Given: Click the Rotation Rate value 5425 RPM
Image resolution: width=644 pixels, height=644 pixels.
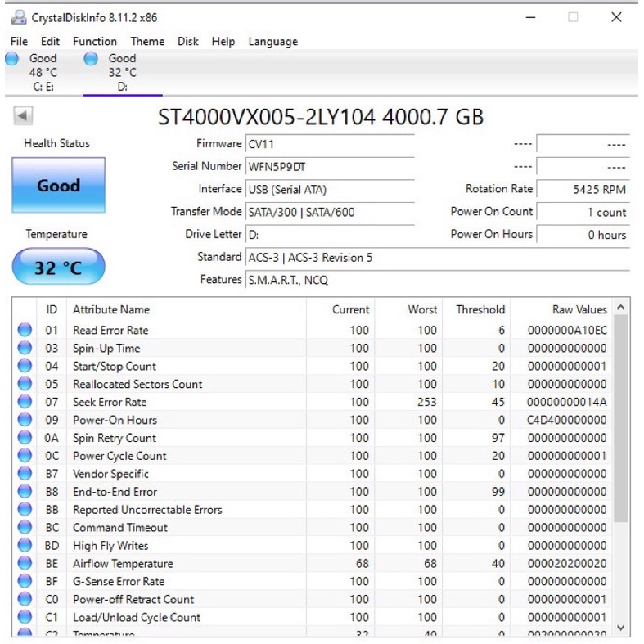Looking at the screenshot, I should point(583,189).
